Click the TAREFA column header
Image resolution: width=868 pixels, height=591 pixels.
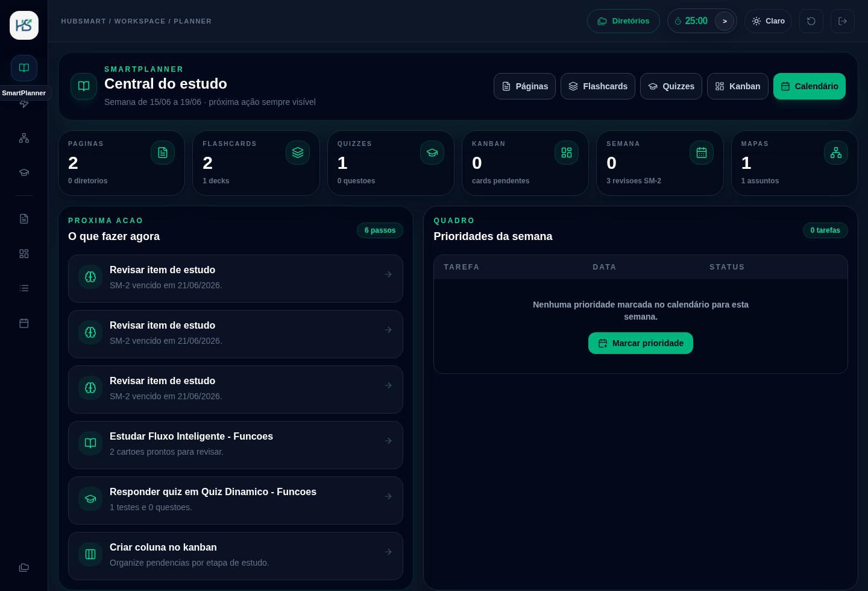tap(462, 267)
